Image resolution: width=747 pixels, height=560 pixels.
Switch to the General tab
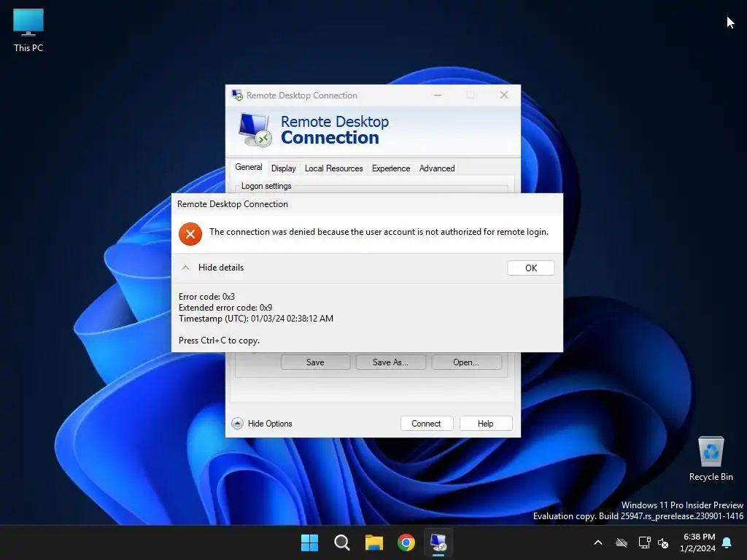click(x=249, y=167)
